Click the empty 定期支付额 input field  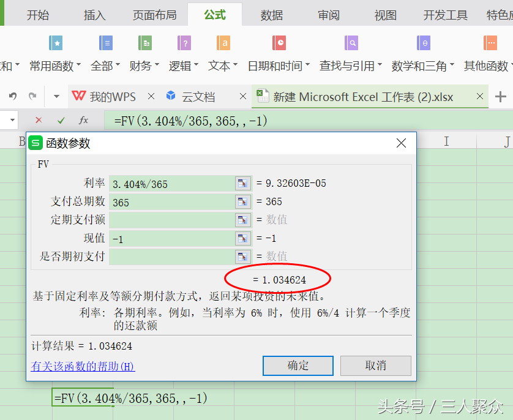pos(172,220)
